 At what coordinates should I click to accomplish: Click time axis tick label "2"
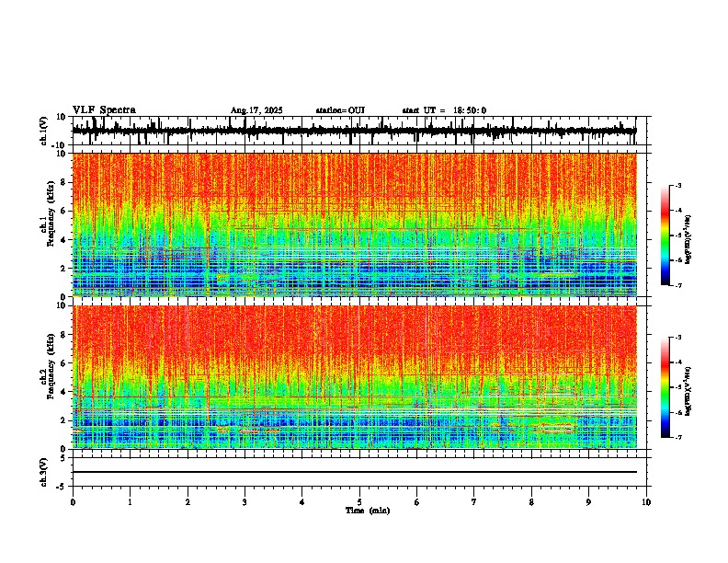[188, 502]
